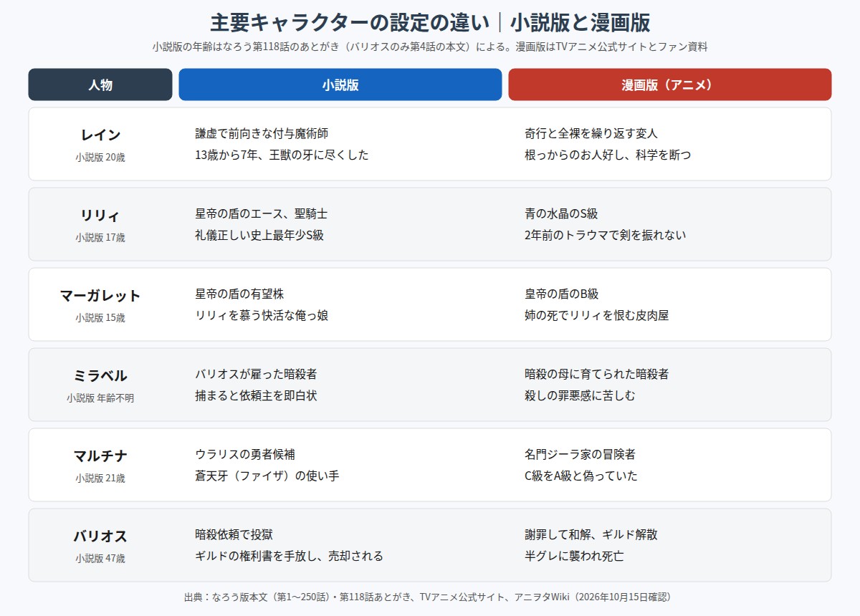
Task: Click text 奇行と全裸を繰り返す変人
Action: coord(591,133)
